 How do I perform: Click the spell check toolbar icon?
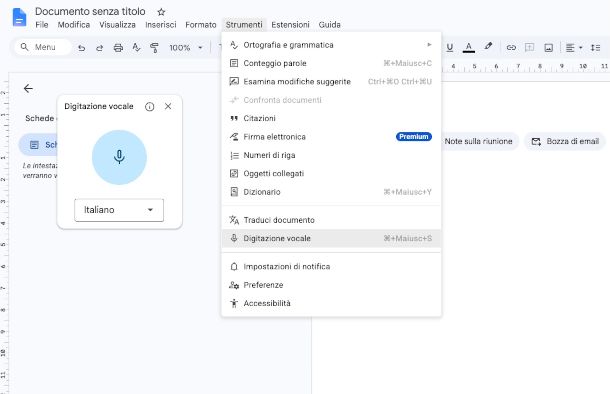click(x=136, y=47)
